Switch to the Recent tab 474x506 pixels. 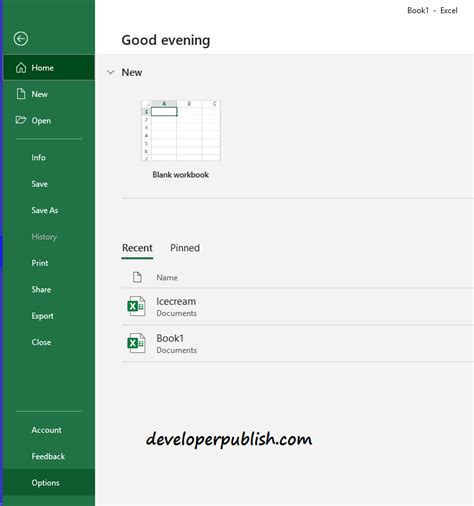coord(137,248)
